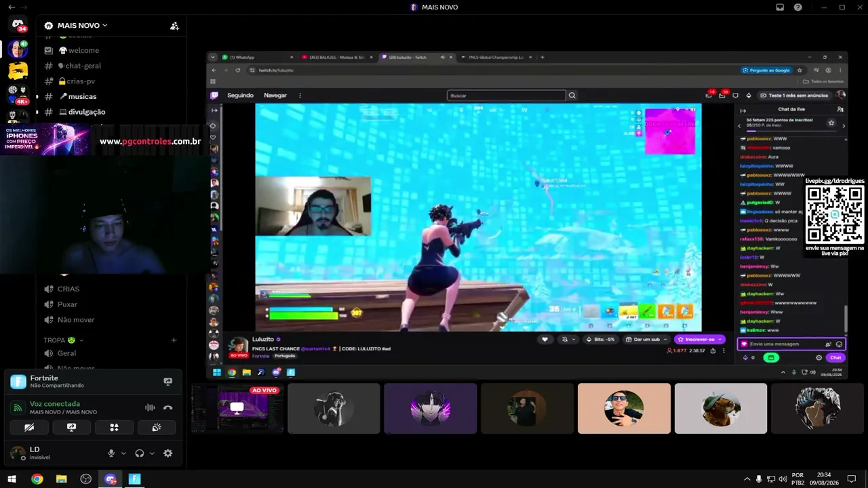
Task: Go to the crias-pv channel
Action: pos(81,81)
